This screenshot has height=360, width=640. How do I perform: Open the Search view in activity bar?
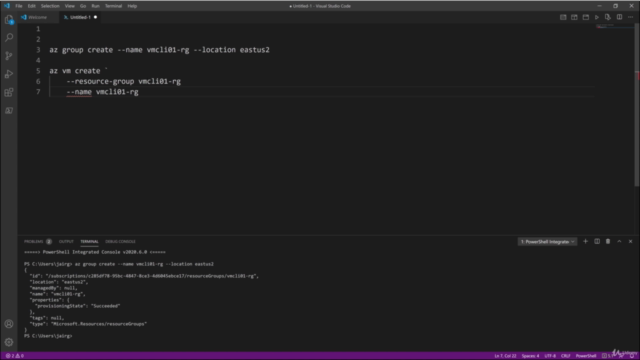pyautogui.click(x=9, y=38)
